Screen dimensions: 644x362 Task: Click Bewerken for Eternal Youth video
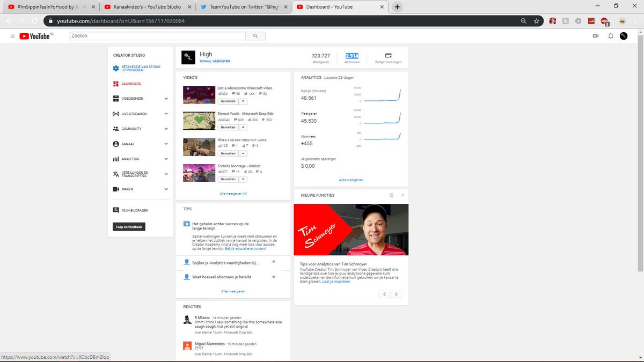[x=228, y=127]
